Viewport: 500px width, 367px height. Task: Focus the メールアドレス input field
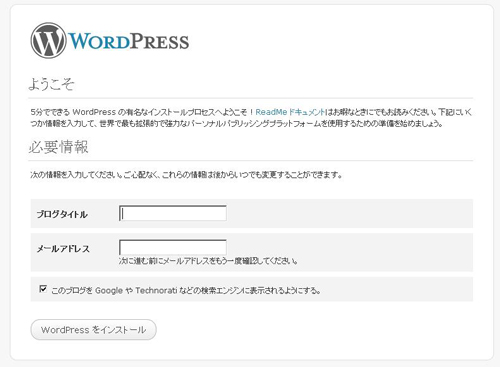click(173, 247)
